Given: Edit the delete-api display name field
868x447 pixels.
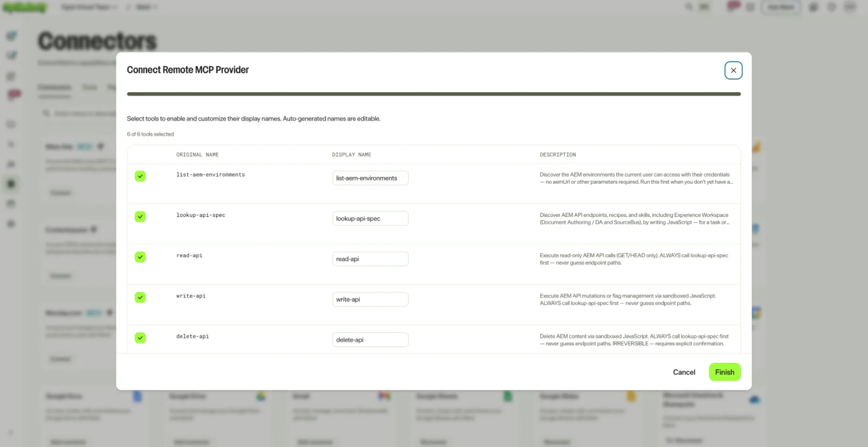Looking at the screenshot, I should pos(370,340).
